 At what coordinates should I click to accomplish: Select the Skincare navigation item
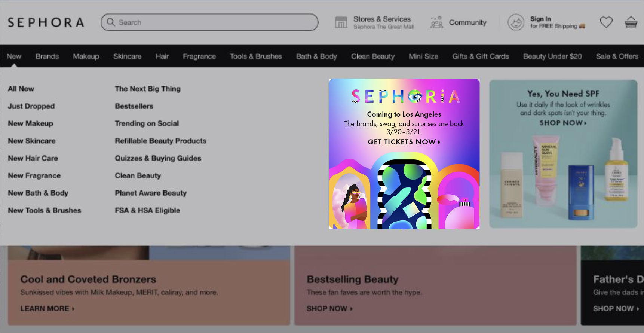(x=127, y=56)
